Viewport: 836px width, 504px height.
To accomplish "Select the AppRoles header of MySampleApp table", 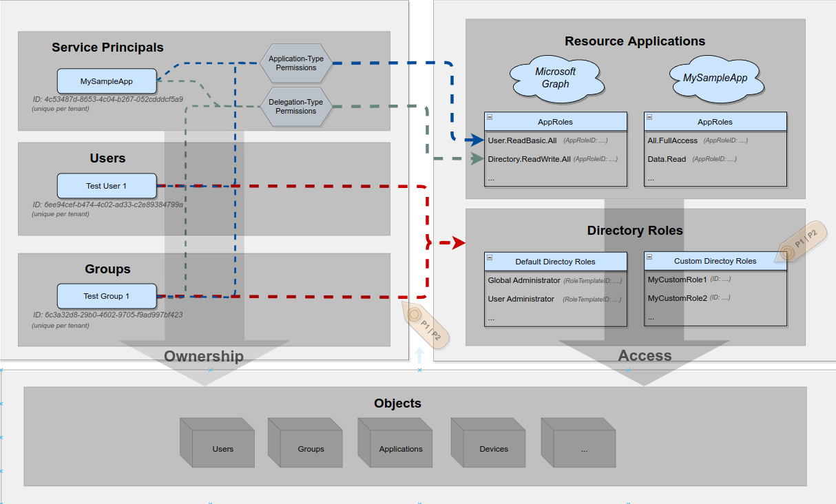I will 715,121.
